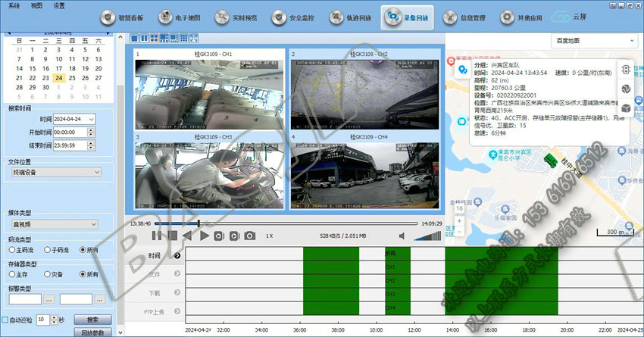Click the 搜索 button
Screen dimensions: 644x337
pos(92,320)
